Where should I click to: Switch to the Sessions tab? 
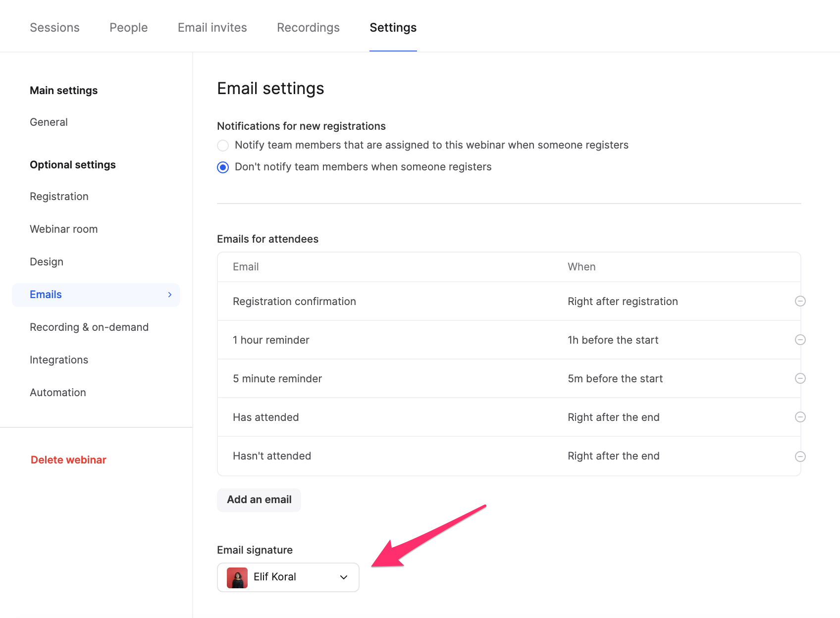54,27
